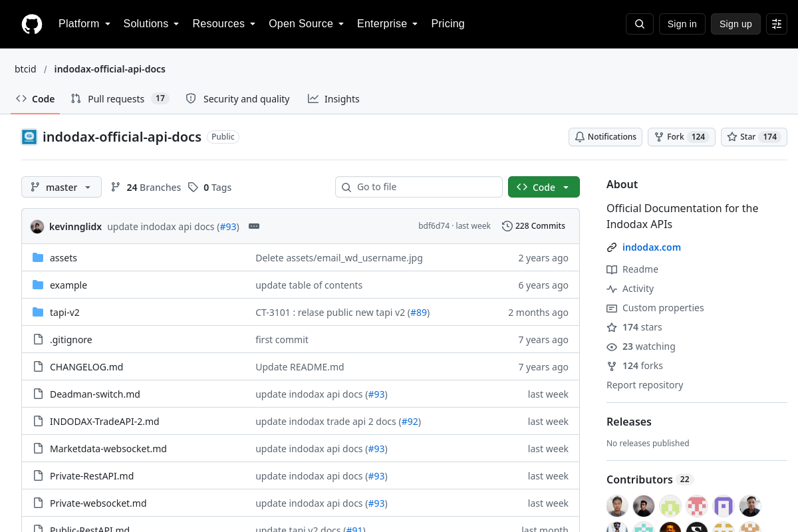
Task: Expand the Open Source menu
Action: 306,24
